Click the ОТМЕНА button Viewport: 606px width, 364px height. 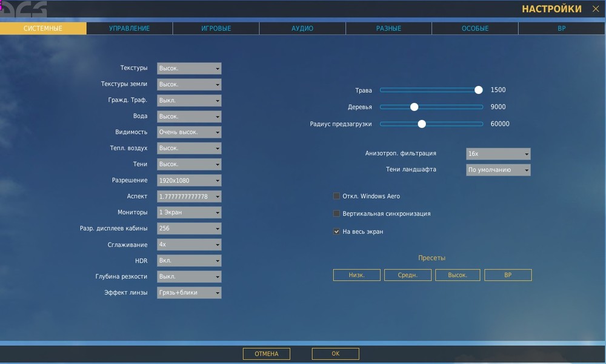point(266,354)
